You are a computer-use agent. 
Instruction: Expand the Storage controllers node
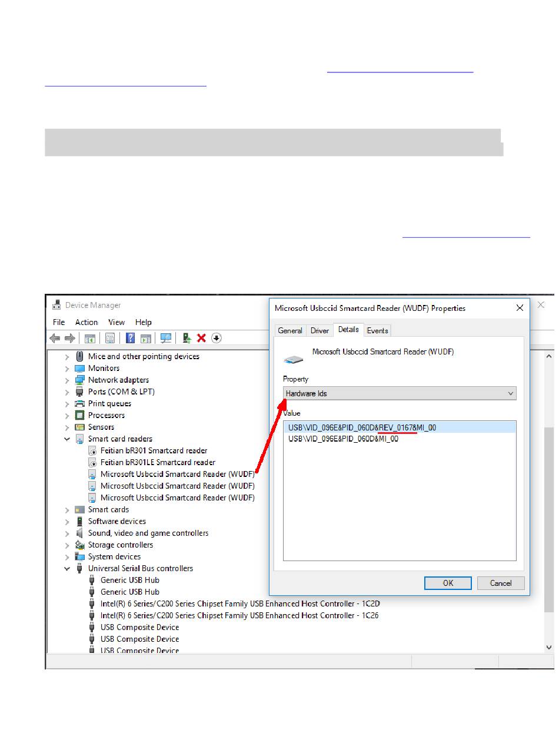pyautogui.click(x=67, y=545)
